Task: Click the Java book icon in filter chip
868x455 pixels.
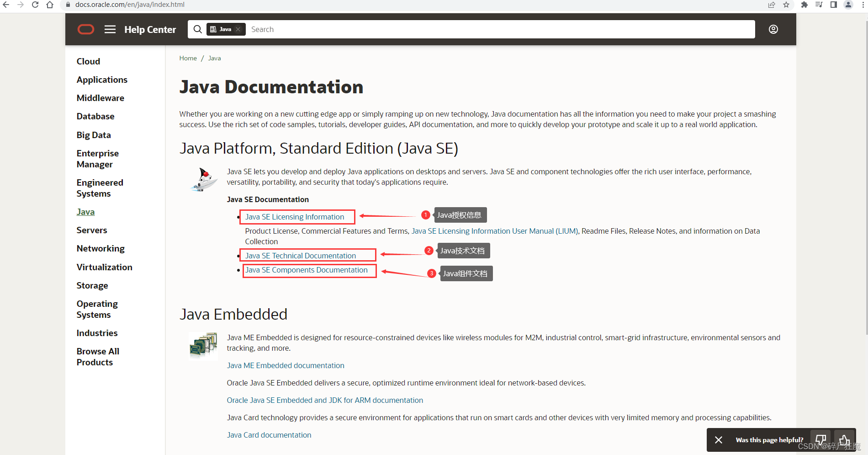Action: [213, 29]
